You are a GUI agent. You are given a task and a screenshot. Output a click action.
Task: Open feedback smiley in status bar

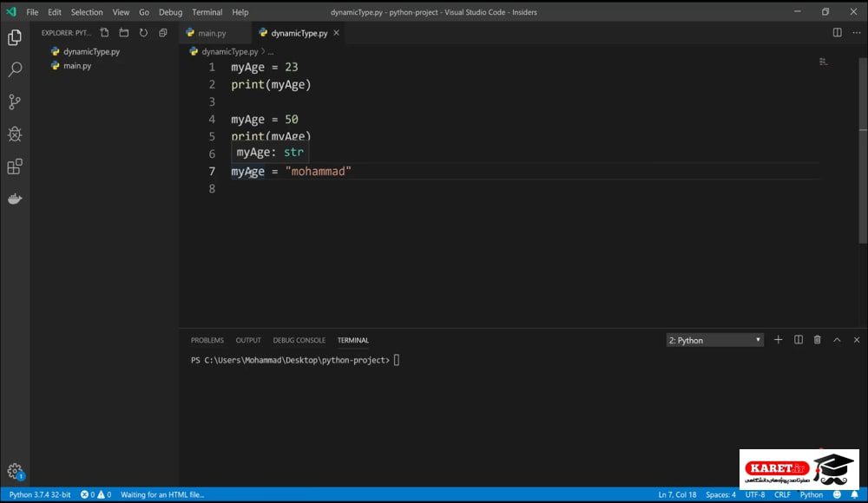tap(837, 494)
